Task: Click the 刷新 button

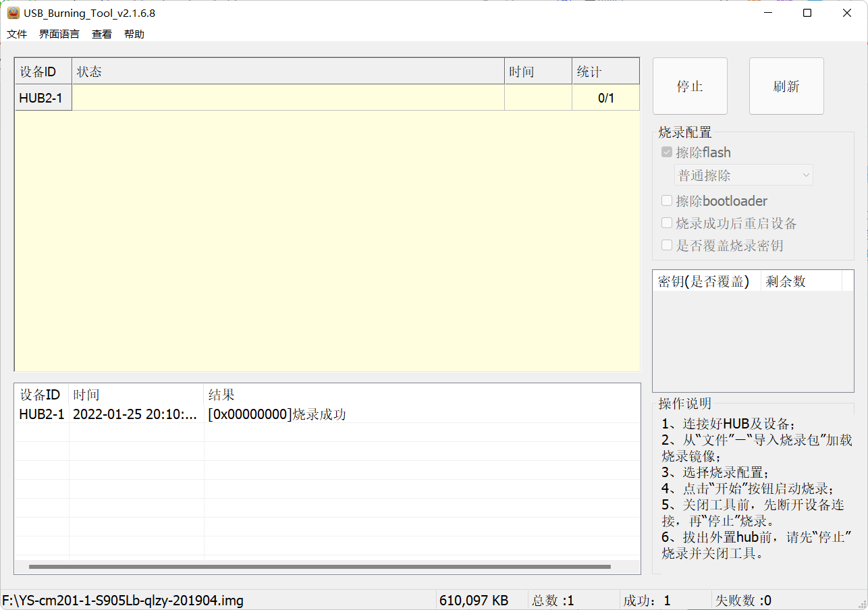Action: (786, 86)
